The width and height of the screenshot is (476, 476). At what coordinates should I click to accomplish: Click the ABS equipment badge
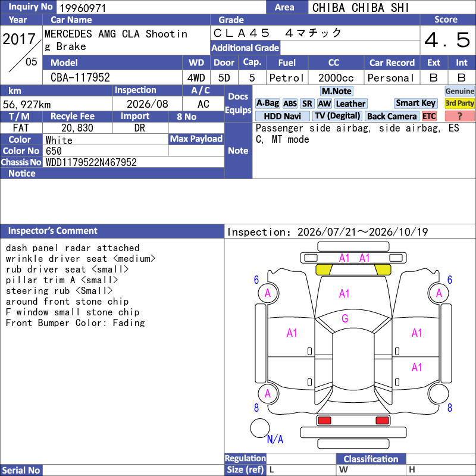pyautogui.click(x=290, y=104)
